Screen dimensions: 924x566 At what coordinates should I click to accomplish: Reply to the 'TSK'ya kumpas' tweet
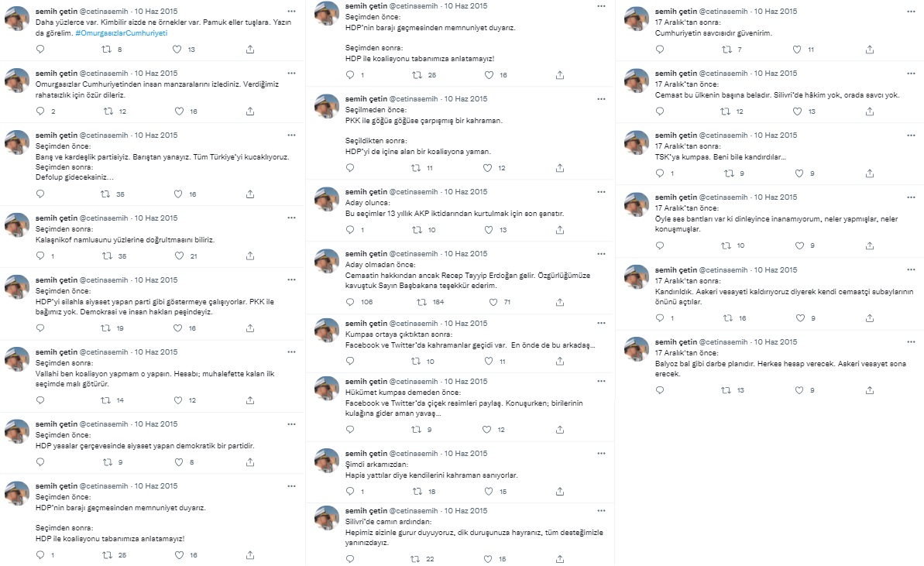(660, 173)
